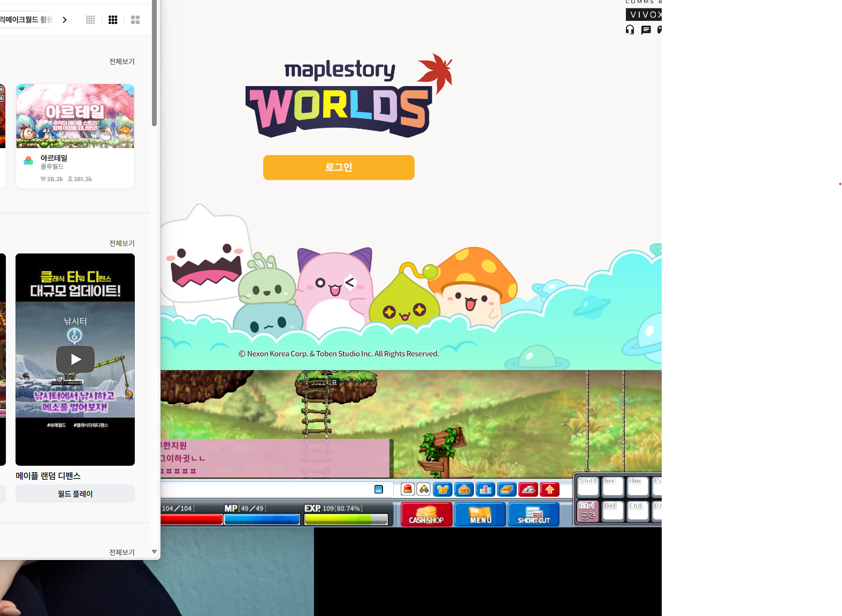Open the SHORTCUT key settings
The height and width of the screenshot is (616, 842).
tap(533, 514)
